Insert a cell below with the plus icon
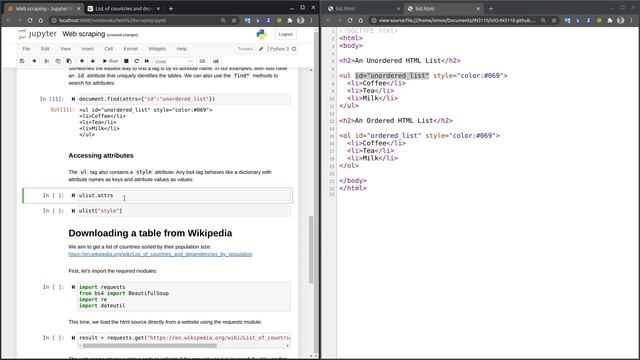Image resolution: width=640 pixels, height=360 pixels. pos(34,61)
